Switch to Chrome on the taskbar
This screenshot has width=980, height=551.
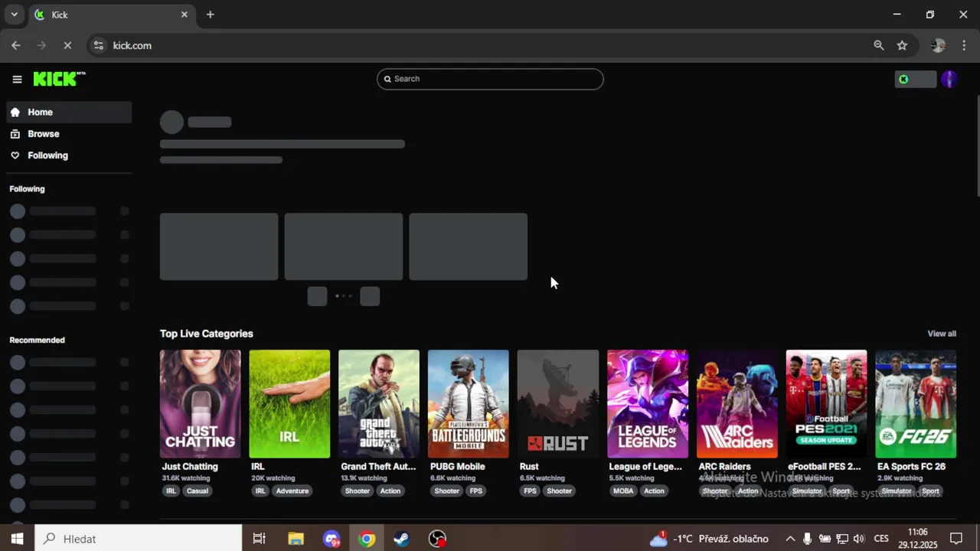click(367, 539)
